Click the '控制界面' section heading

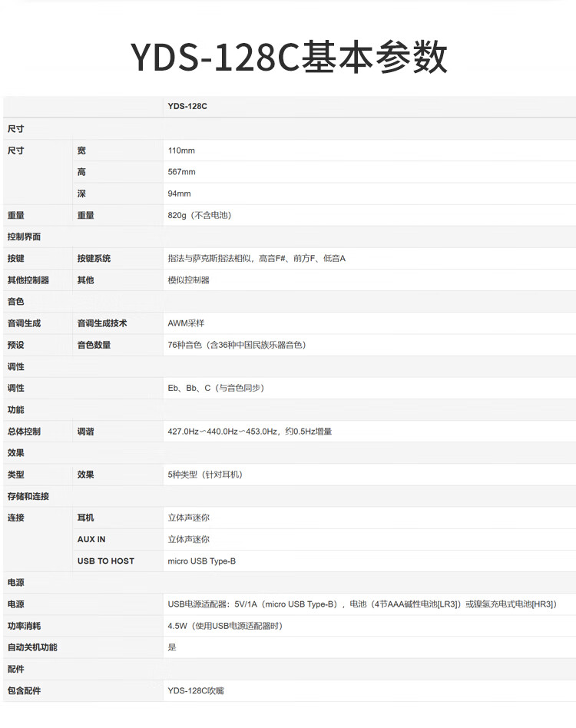tap(24, 237)
